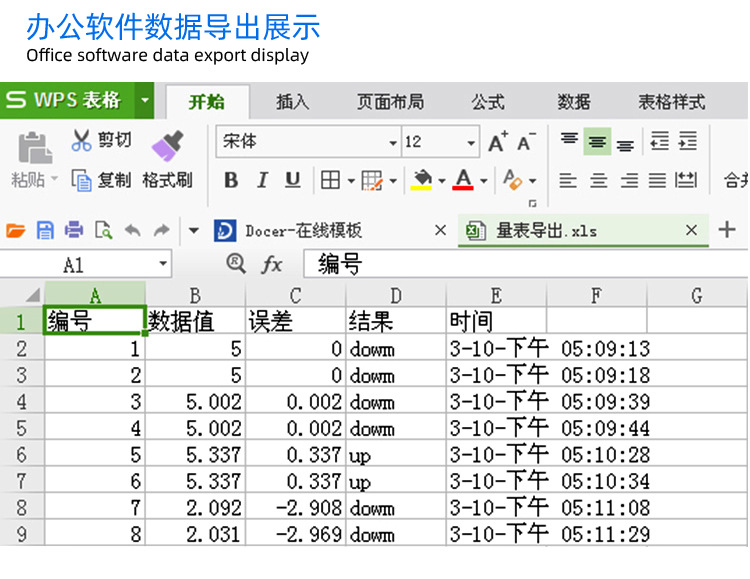Apply cell borders icon

click(x=330, y=180)
